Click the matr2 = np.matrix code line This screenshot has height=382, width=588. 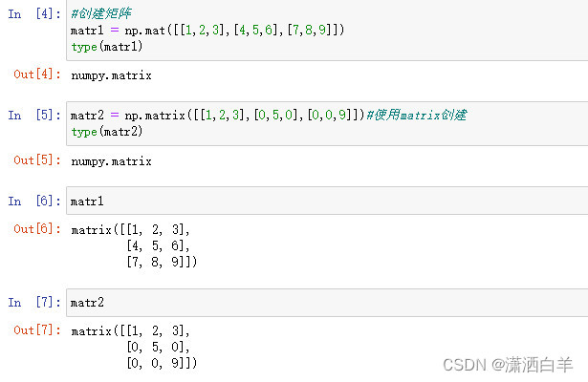coord(216,116)
